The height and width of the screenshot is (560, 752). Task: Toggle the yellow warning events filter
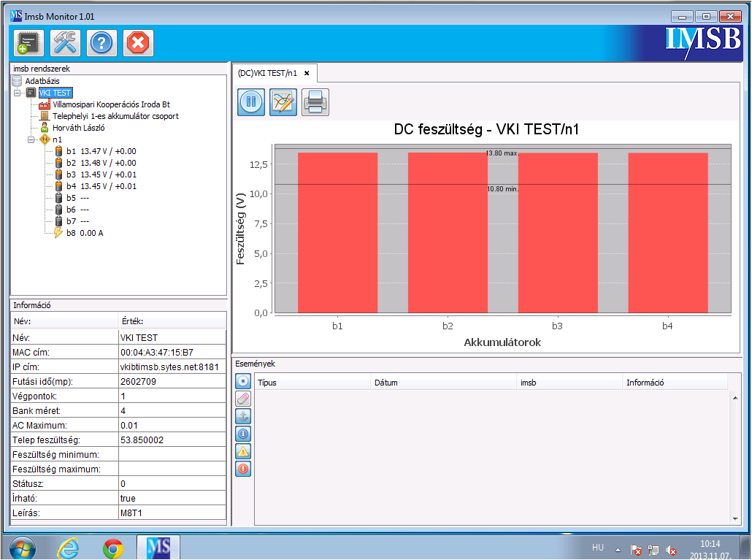click(x=243, y=451)
